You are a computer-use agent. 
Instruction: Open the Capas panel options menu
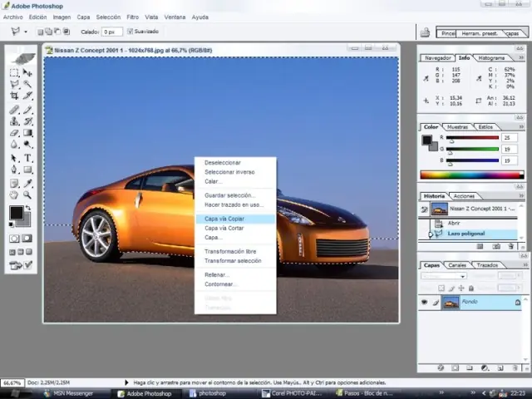tap(525, 264)
